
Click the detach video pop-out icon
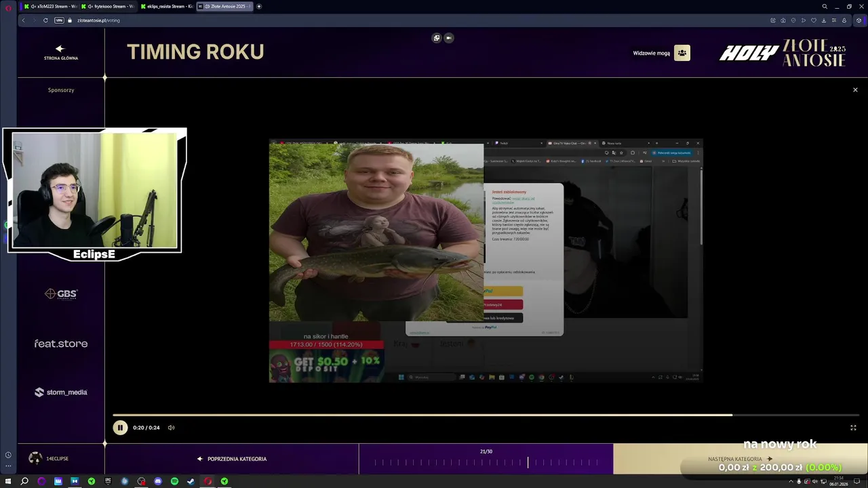(x=437, y=38)
